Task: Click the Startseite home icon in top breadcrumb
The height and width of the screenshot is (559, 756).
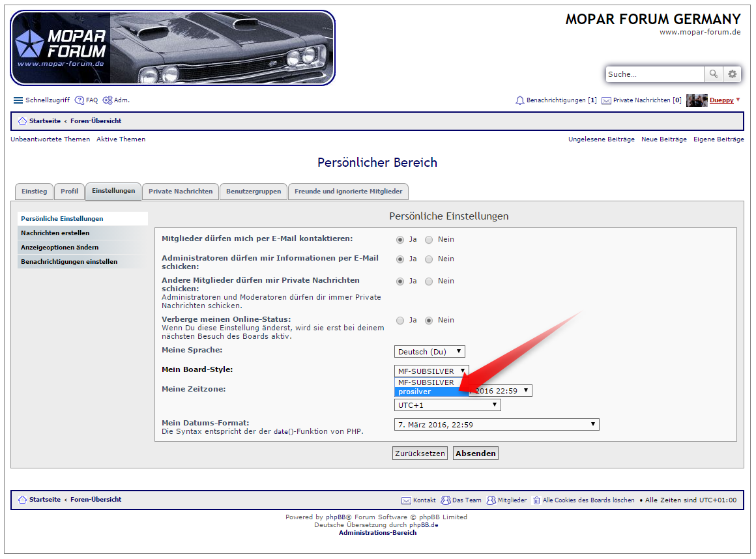Action: 22,121
